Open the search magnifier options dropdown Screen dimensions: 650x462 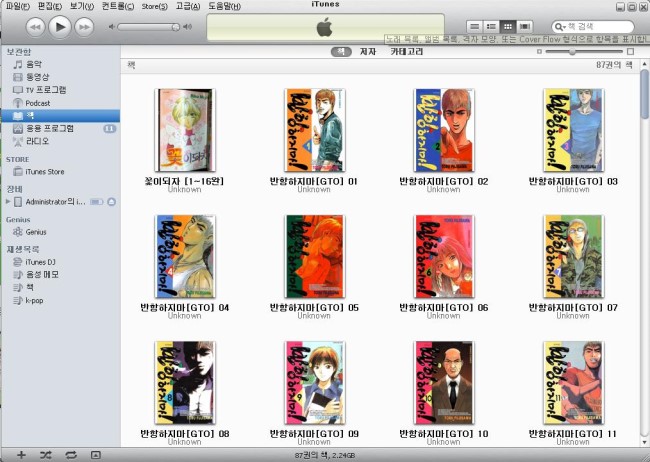(560, 27)
